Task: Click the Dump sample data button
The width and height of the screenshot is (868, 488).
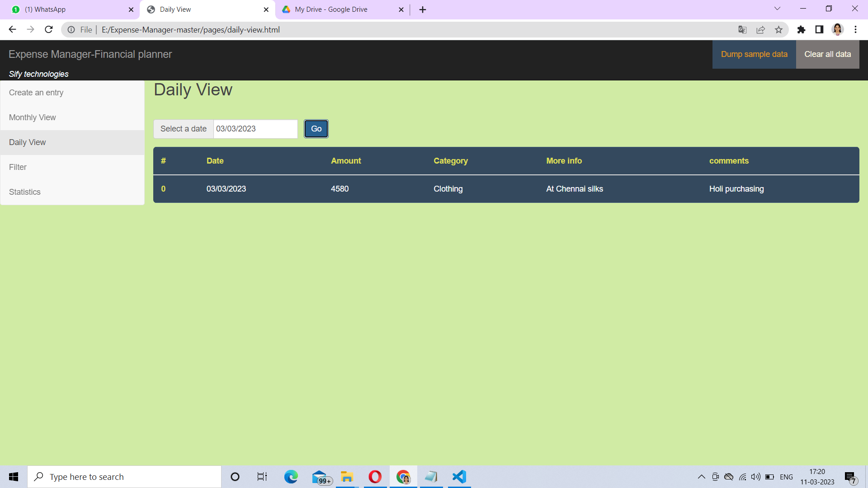Action: click(x=754, y=54)
